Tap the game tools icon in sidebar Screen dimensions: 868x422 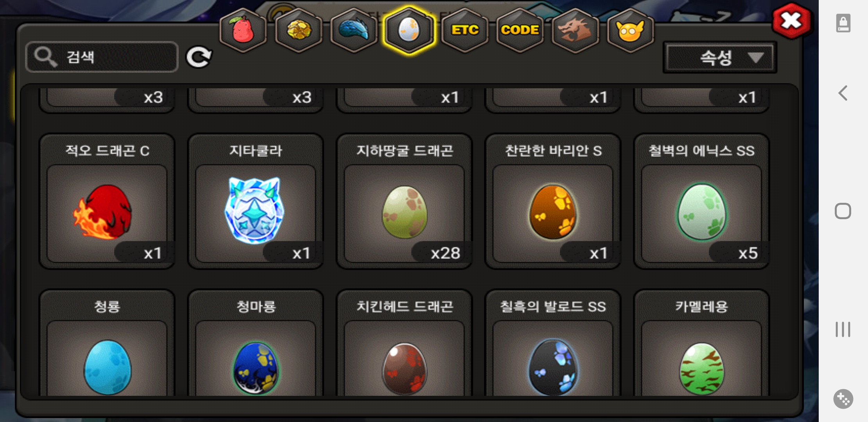843,399
